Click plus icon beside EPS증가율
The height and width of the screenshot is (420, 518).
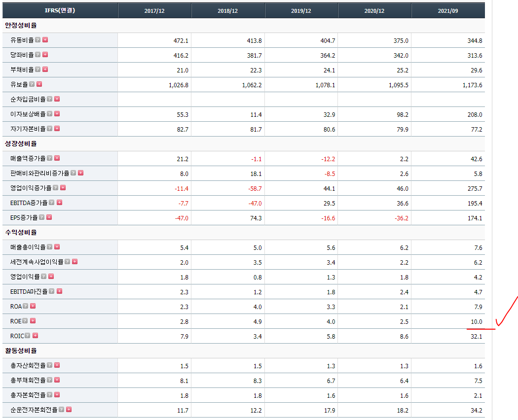(49, 217)
